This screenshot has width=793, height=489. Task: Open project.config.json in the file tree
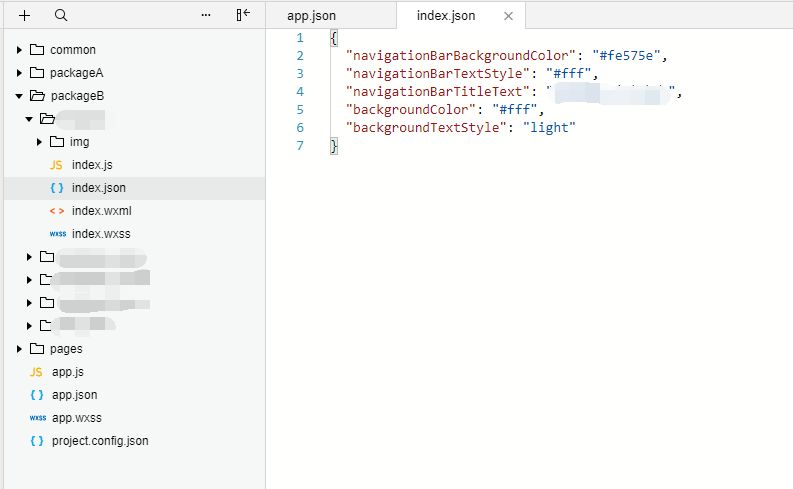click(100, 440)
